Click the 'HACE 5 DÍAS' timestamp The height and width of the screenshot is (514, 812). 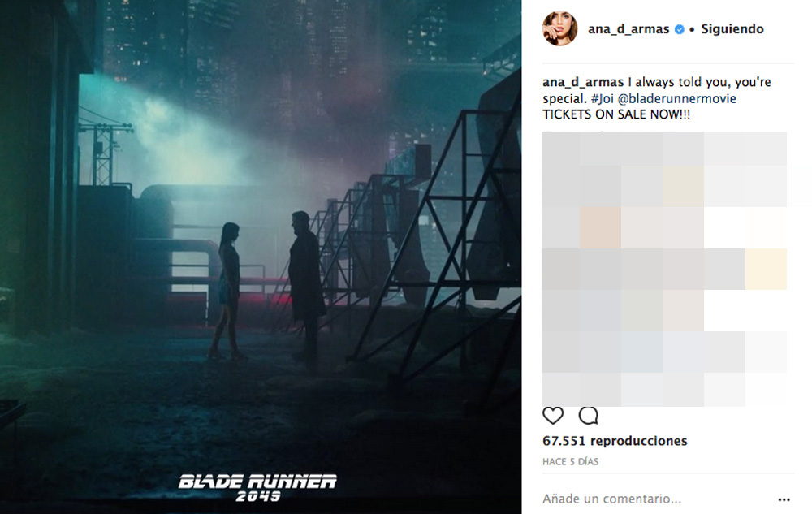click(x=570, y=462)
